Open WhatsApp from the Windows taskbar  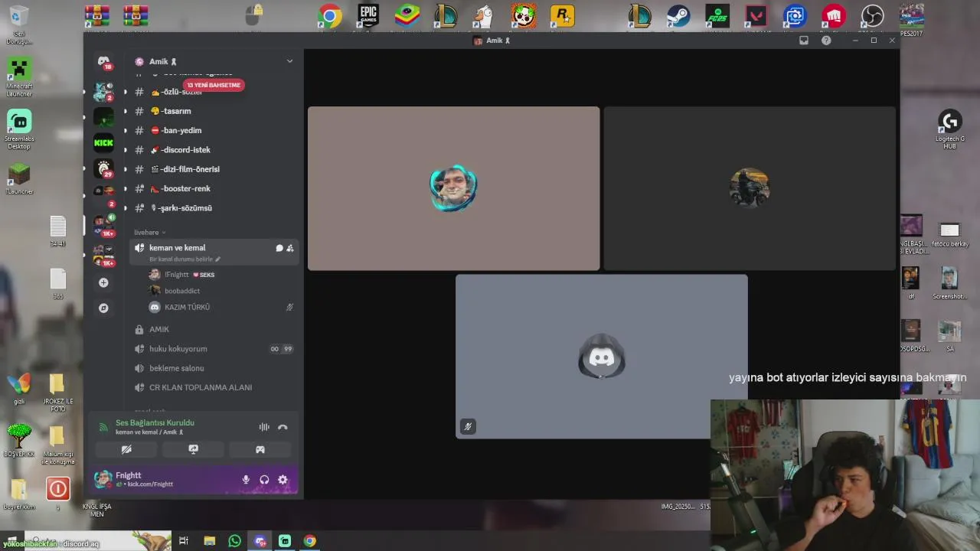235,541
